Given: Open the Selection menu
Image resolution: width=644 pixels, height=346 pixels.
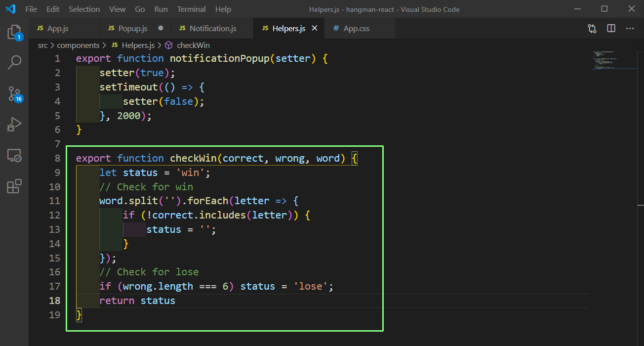Looking at the screenshot, I should point(84,9).
